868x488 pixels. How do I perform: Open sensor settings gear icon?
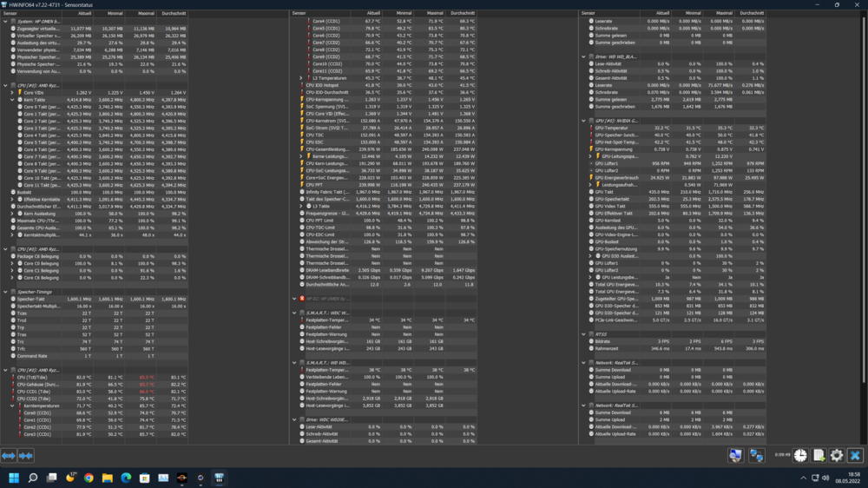tap(837, 455)
